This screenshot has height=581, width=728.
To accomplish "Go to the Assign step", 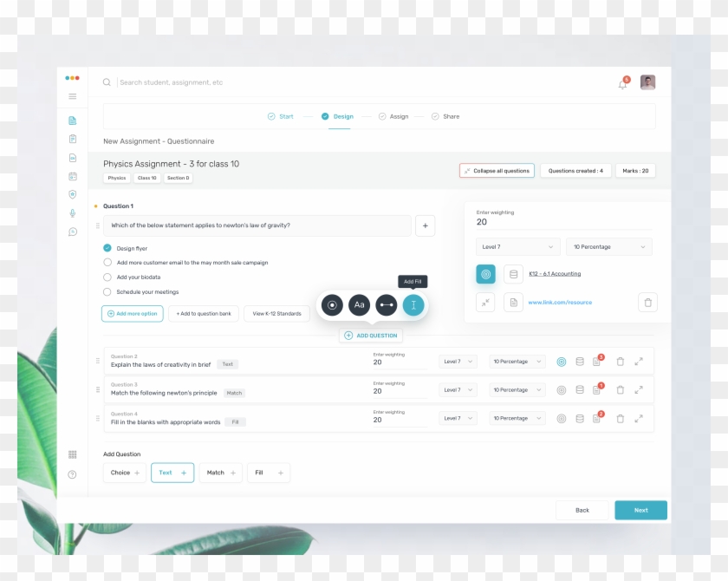I will 393,116.
